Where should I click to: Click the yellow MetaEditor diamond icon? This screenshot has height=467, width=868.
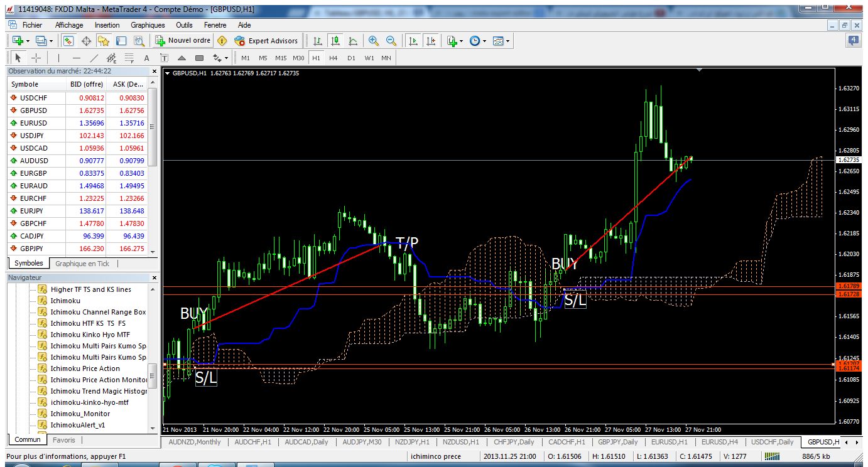coord(222,41)
